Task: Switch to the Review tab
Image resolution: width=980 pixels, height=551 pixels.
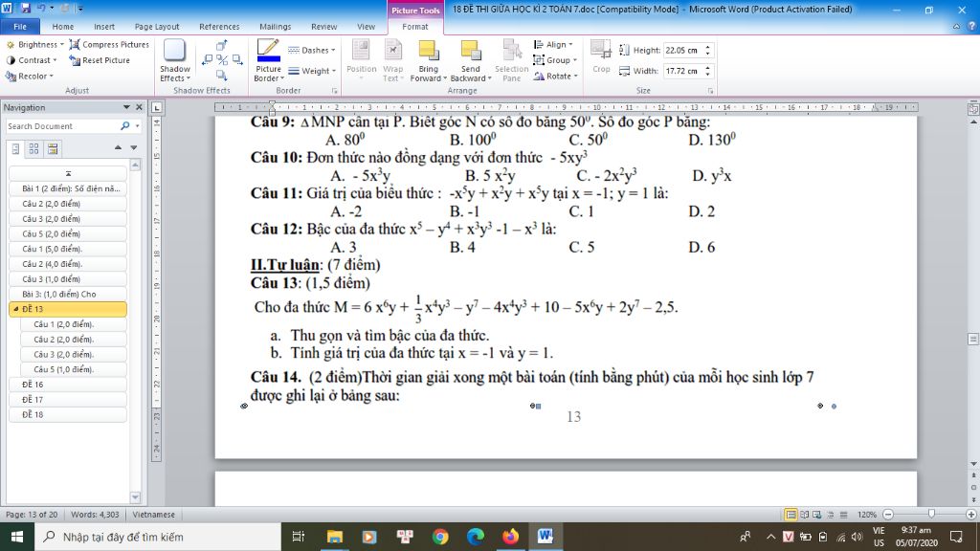Action: coord(323,26)
